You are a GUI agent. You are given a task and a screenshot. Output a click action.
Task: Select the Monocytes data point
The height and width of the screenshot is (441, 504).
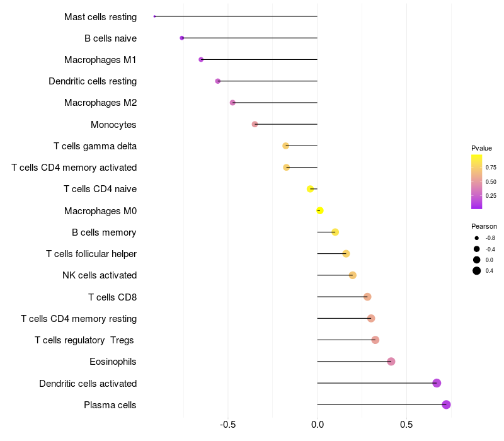pos(255,124)
